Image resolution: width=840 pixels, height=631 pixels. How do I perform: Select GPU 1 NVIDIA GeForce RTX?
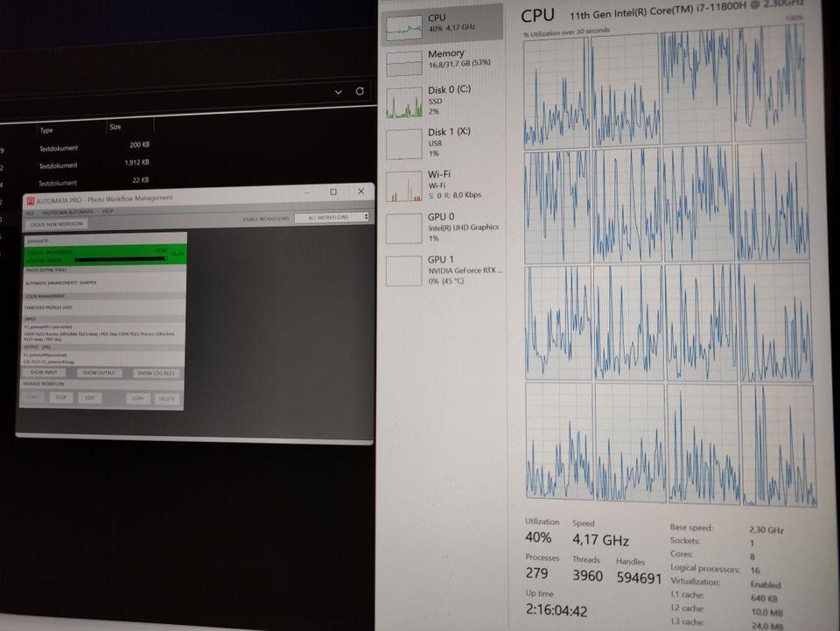[x=403, y=270]
